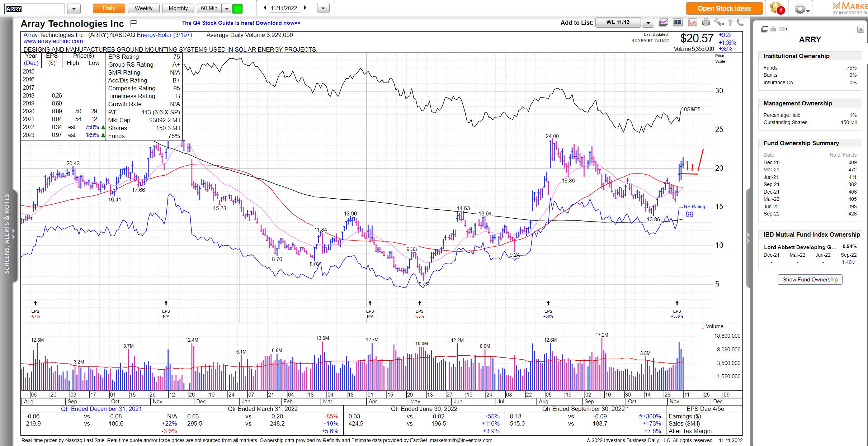The width and height of the screenshot is (868, 446).
Task: Print the chart using the main toolbar printer
Action: coord(706,23)
